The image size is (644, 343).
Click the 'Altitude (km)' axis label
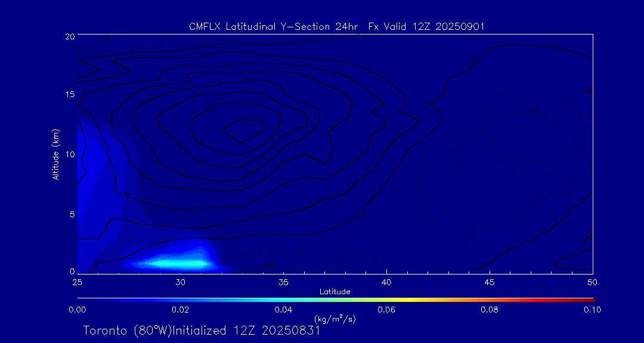[x=55, y=154]
